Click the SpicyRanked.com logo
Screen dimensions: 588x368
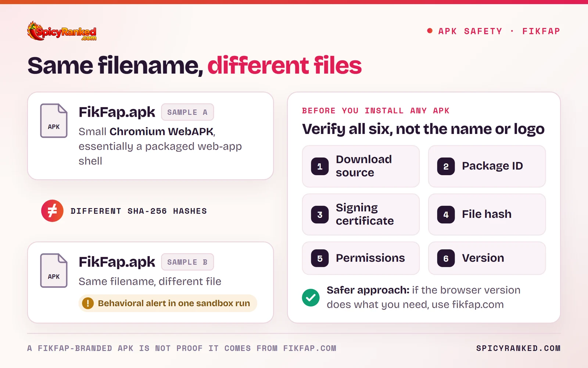coord(62,31)
